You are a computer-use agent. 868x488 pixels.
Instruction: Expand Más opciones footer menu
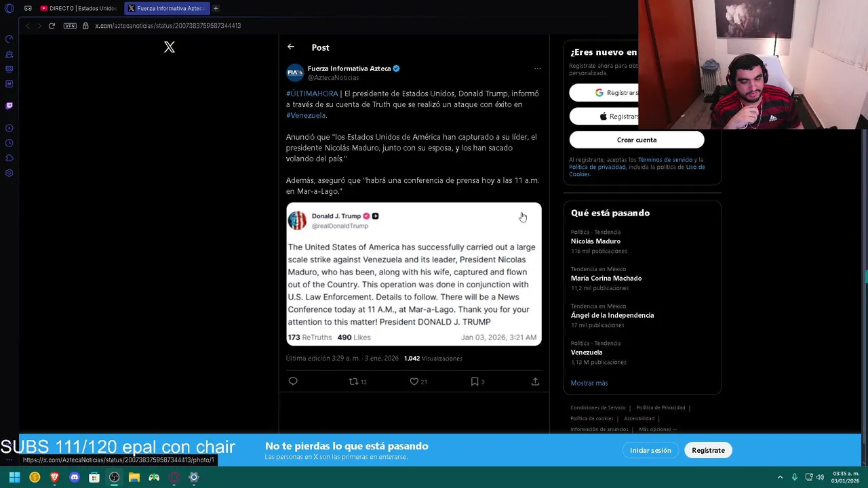tap(658, 429)
